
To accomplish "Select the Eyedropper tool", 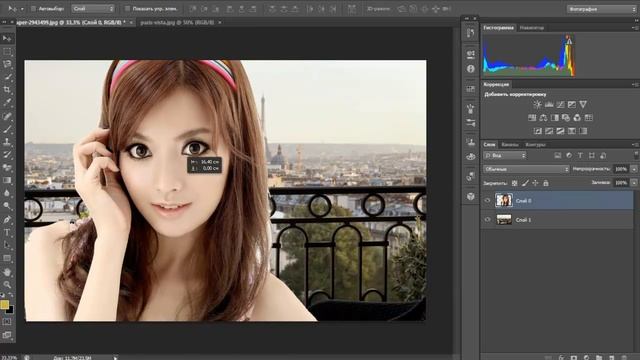I will click(x=7, y=102).
